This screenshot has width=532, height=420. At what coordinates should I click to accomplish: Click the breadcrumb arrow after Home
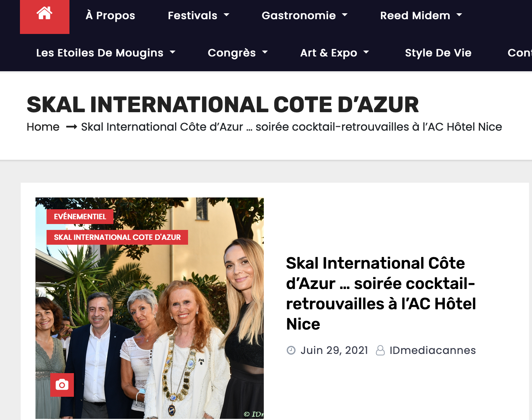tap(71, 127)
